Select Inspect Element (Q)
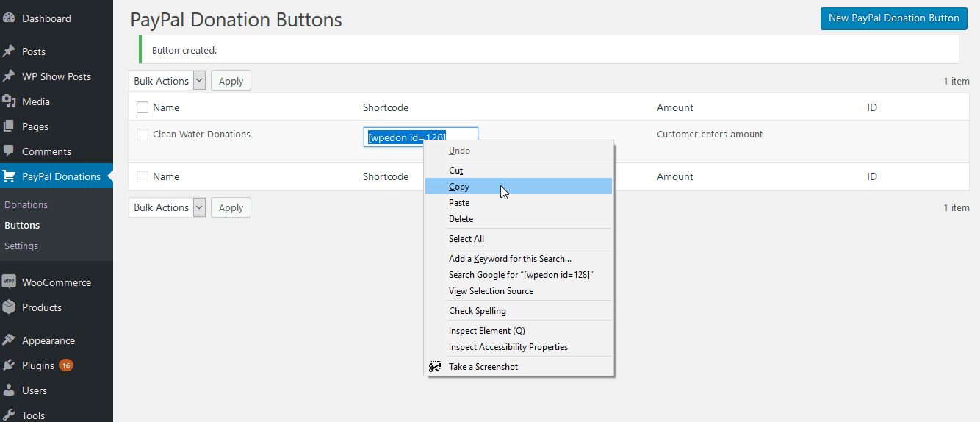 [x=519, y=331]
